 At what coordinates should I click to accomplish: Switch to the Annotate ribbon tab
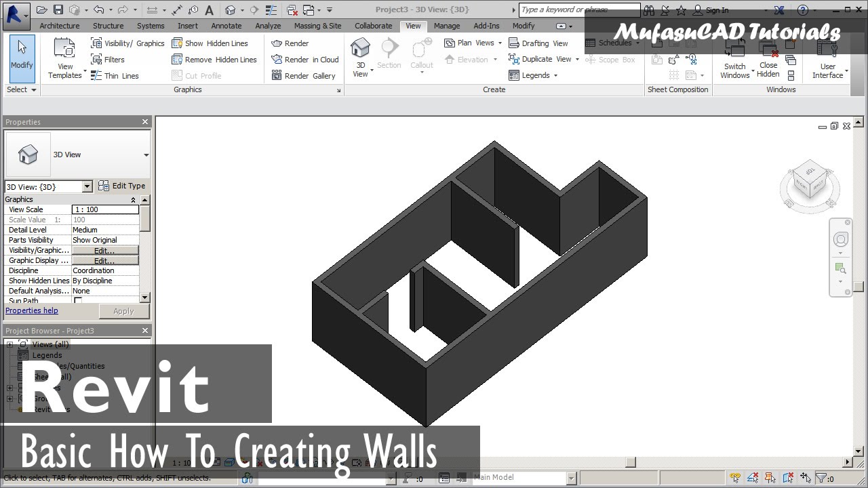point(226,26)
